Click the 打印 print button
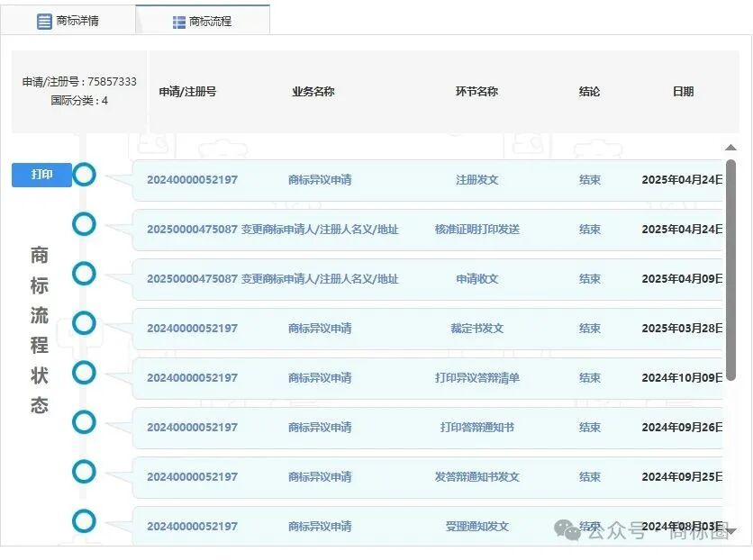 click(x=41, y=175)
